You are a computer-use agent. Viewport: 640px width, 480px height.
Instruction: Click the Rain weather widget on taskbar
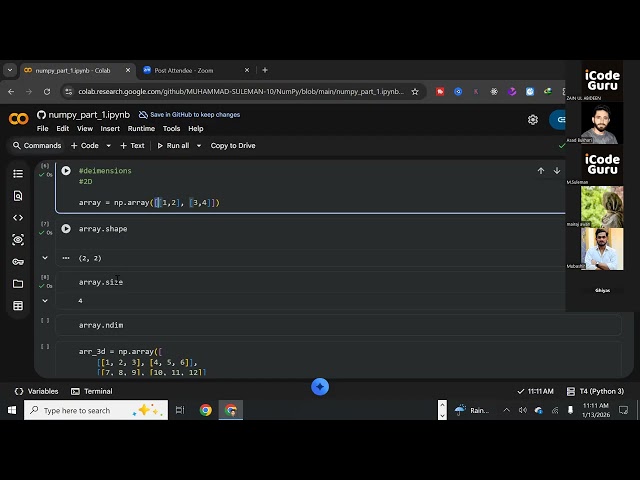tap(471, 410)
